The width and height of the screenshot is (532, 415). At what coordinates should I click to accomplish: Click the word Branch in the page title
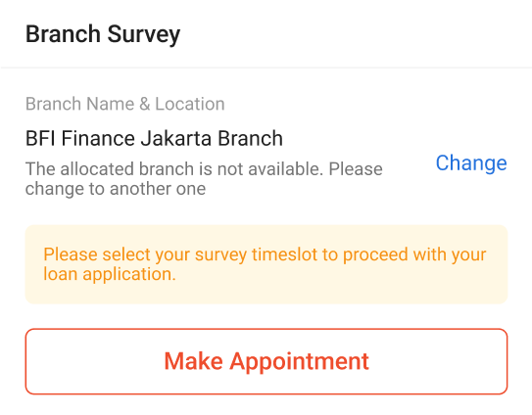[x=63, y=34]
